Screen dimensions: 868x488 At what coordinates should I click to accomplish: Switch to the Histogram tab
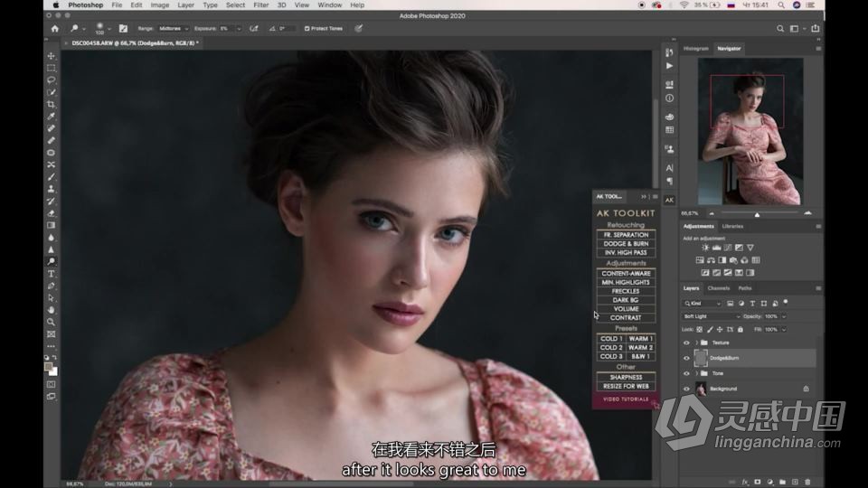(x=696, y=49)
